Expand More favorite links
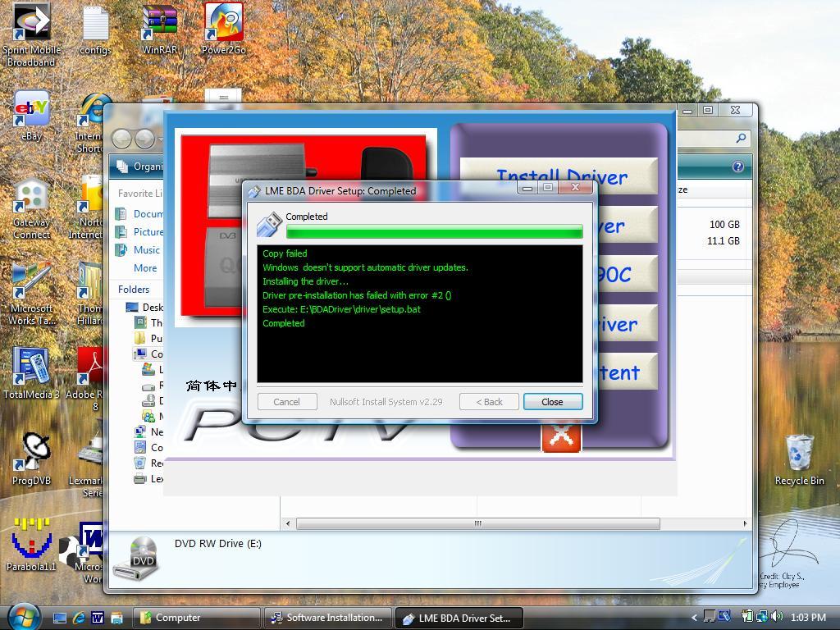840x630 pixels. coord(145,268)
